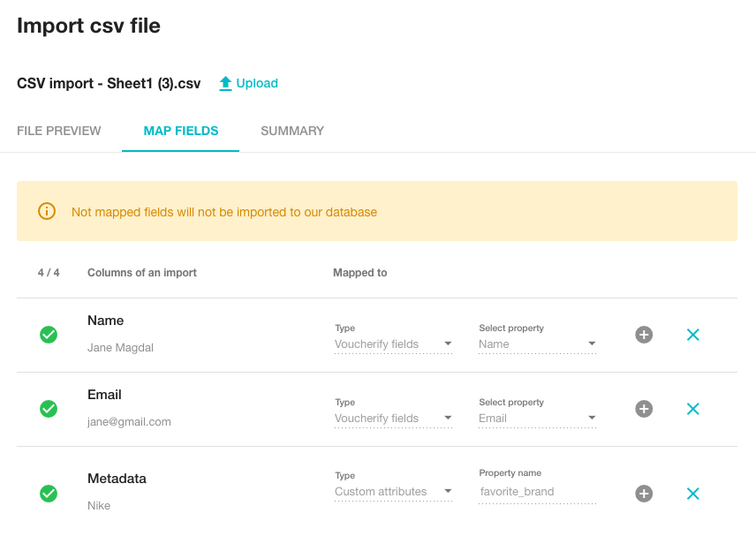Click the green checkmark beside Email

[49, 409]
